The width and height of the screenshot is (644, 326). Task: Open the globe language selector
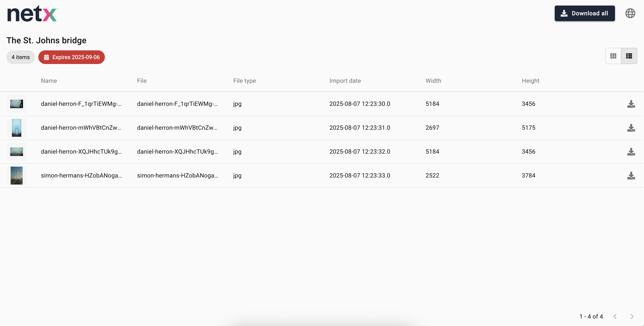[x=630, y=13]
